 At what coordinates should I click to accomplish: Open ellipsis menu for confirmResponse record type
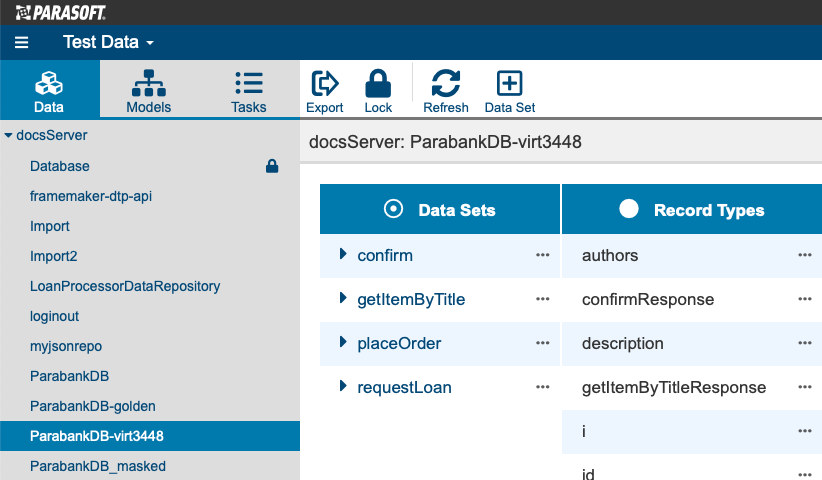pyautogui.click(x=805, y=299)
